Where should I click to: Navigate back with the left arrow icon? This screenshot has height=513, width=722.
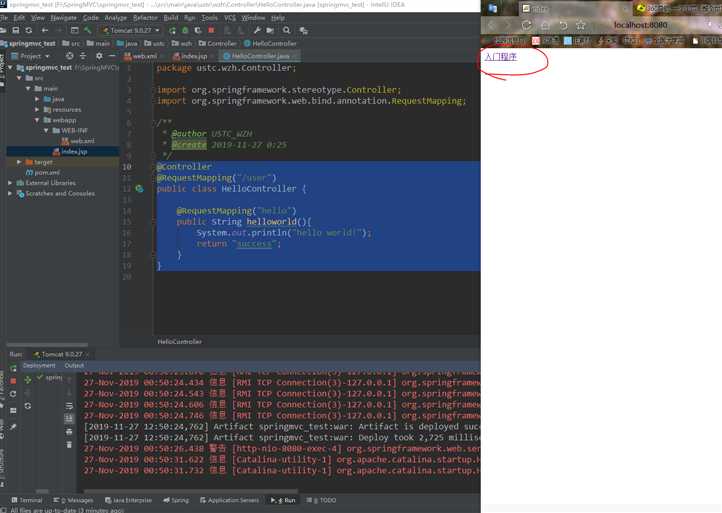tap(45, 30)
